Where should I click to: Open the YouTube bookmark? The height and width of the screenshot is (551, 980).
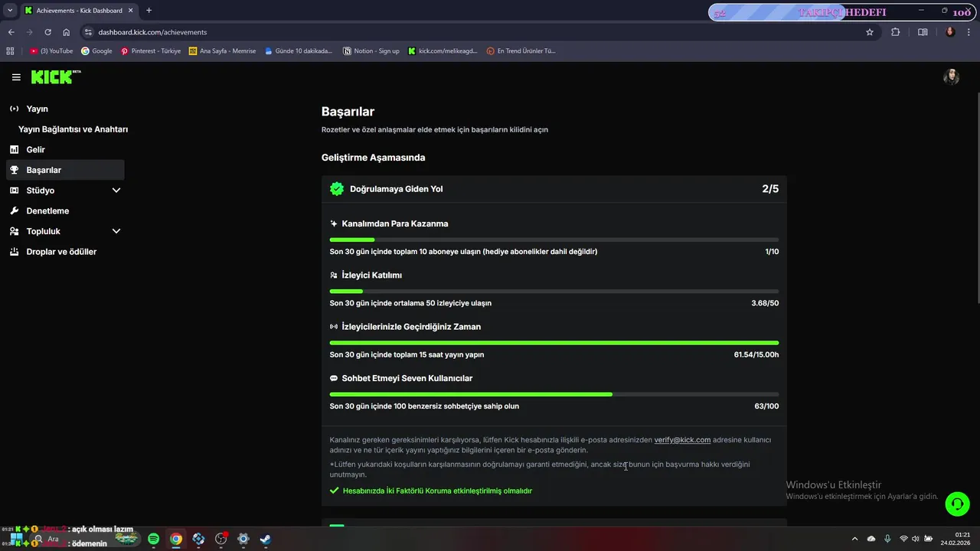[x=51, y=51]
